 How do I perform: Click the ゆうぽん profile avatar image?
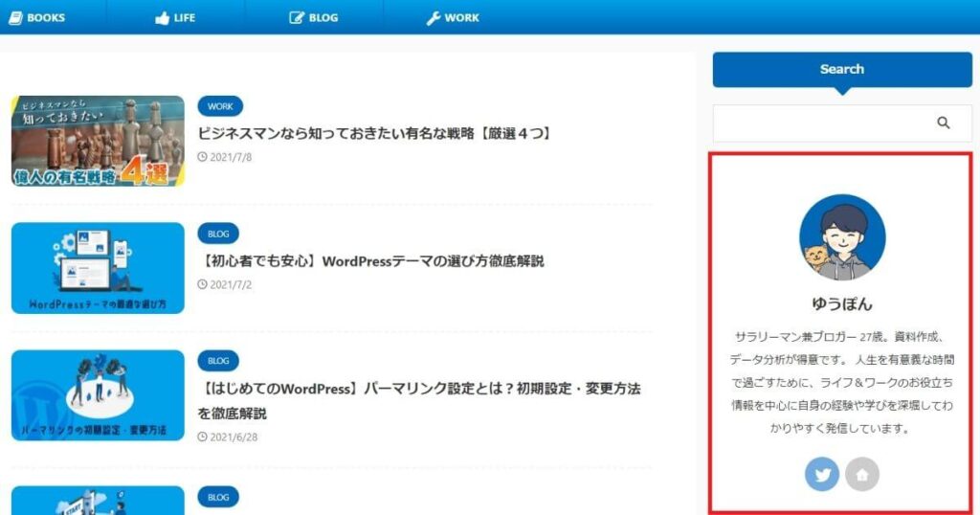[842, 237]
